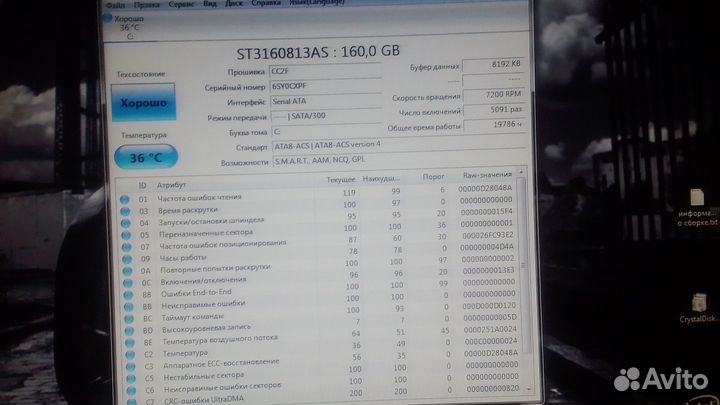Viewport: 720px width, 405px height.
Task: Click status circle for Часы работы
Action: 127,259
